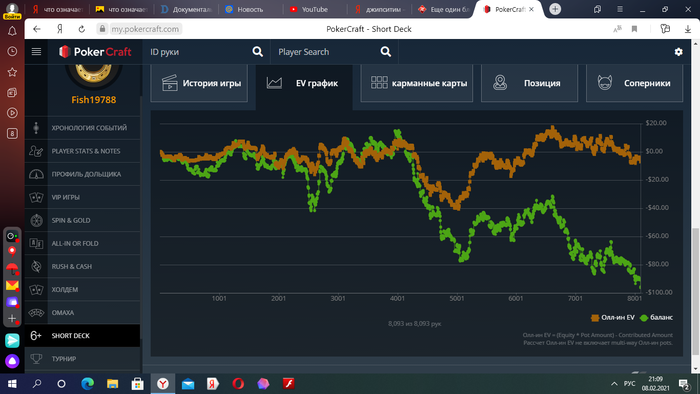Close the PokerCraft browser tab
700x394 pixels.
pyautogui.click(x=531, y=9)
